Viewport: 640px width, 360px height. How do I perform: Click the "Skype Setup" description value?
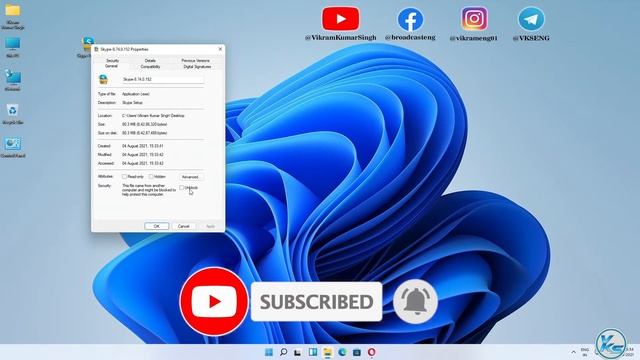pos(132,103)
